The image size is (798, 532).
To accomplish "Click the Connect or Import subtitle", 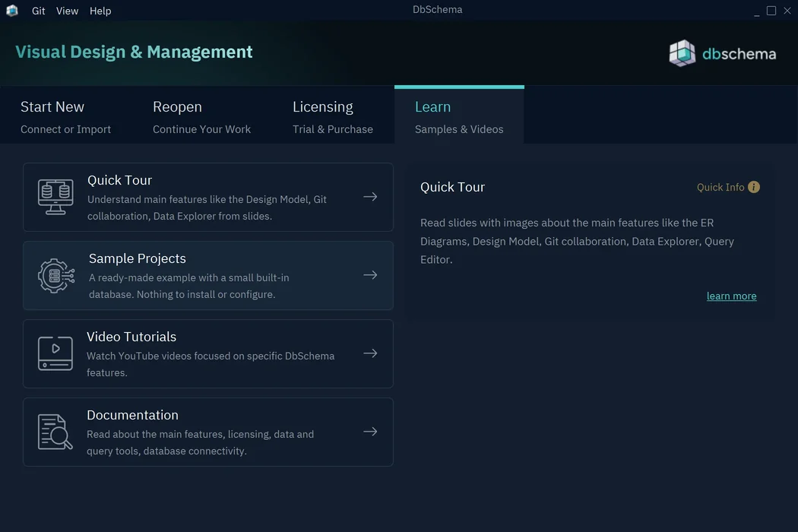I will coord(65,129).
